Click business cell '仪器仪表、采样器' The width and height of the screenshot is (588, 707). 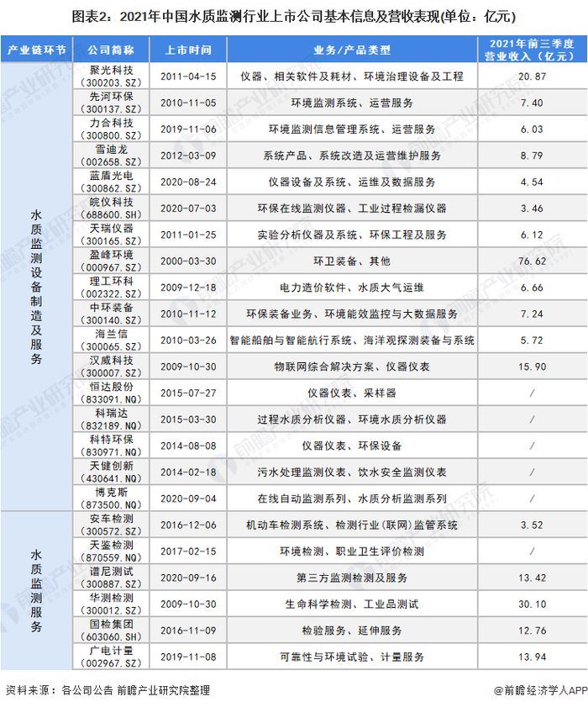pyautogui.click(x=352, y=393)
